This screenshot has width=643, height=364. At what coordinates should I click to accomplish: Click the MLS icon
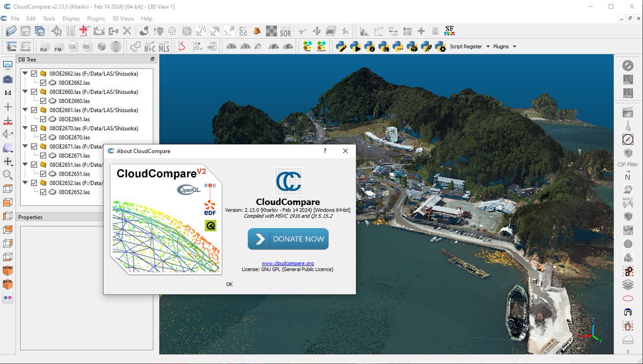click(x=164, y=47)
